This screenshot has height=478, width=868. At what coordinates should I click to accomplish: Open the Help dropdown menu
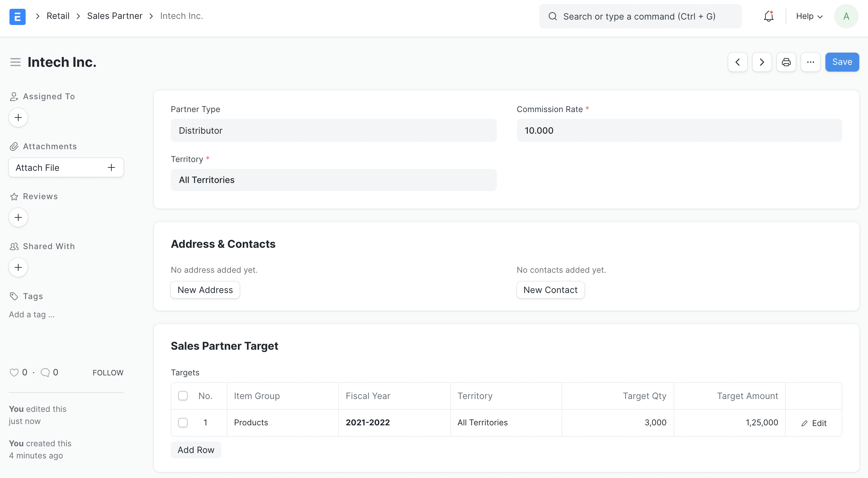[809, 16]
